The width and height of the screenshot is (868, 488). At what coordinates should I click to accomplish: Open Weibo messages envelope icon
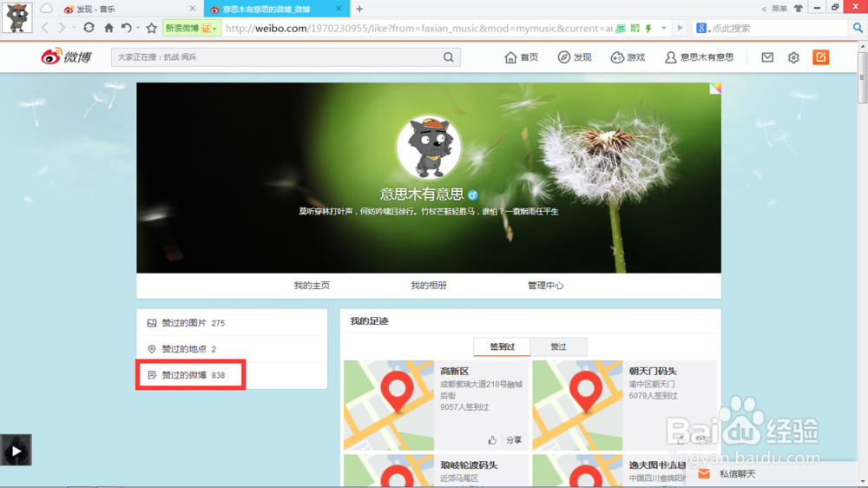point(767,57)
